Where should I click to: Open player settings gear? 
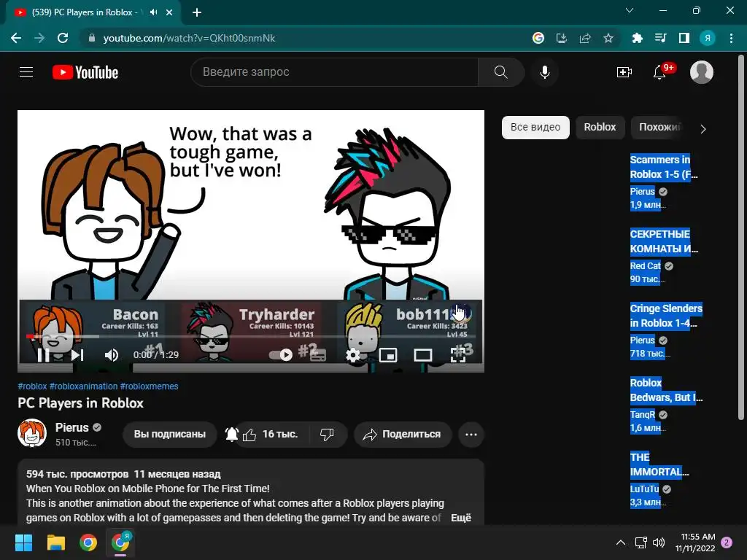click(x=353, y=355)
